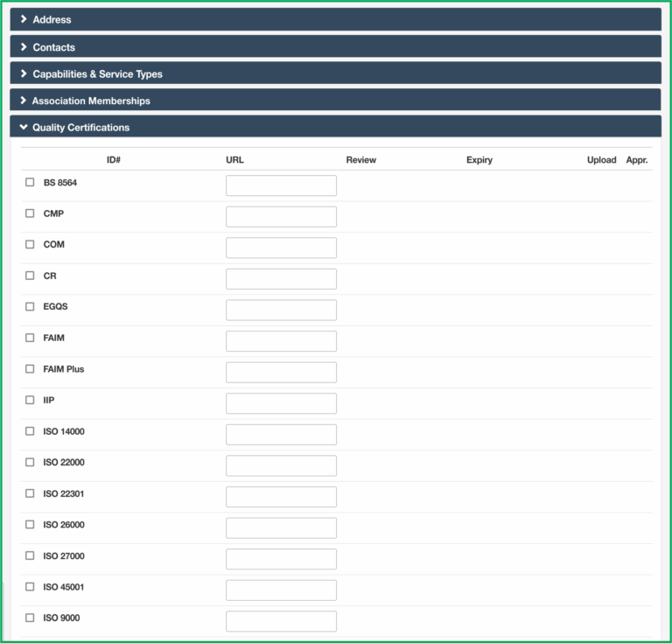672x643 pixels.
Task: Click the Review column header
Action: (360, 160)
